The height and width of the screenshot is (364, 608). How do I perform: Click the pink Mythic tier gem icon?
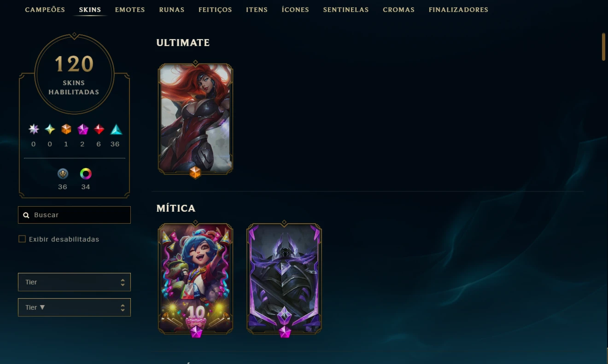pyautogui.click(x=83, y=129)
